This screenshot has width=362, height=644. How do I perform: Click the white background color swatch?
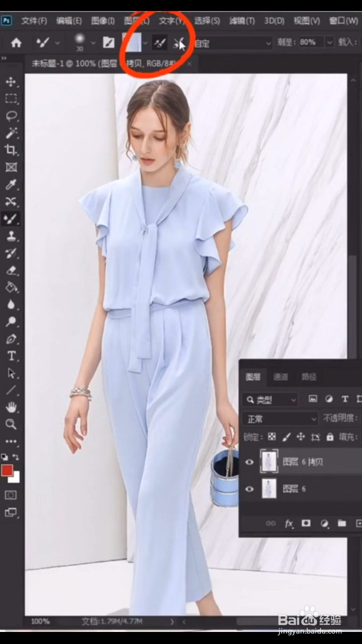(x=15, y=477)
